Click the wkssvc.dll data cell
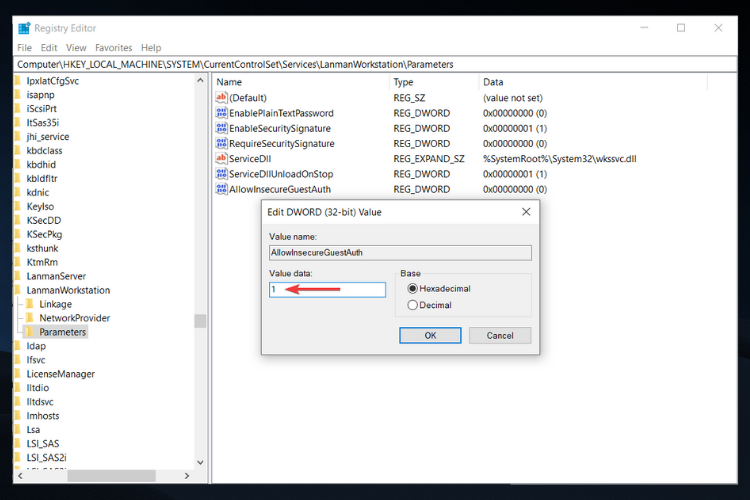The image size is (750, 500). (x=560, y=158)
